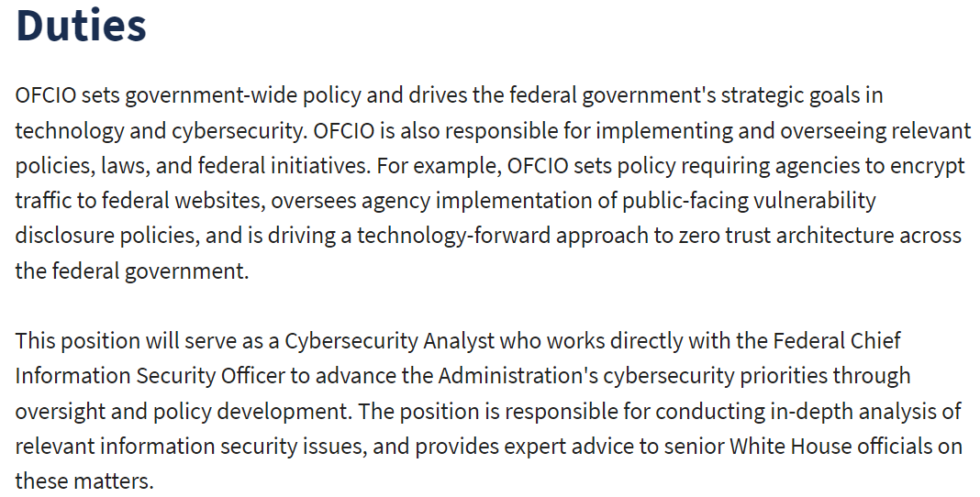Click the phrase "zero trust architecture"
Image resolution: width=980 pixels, height=497 pixels.
762,236
